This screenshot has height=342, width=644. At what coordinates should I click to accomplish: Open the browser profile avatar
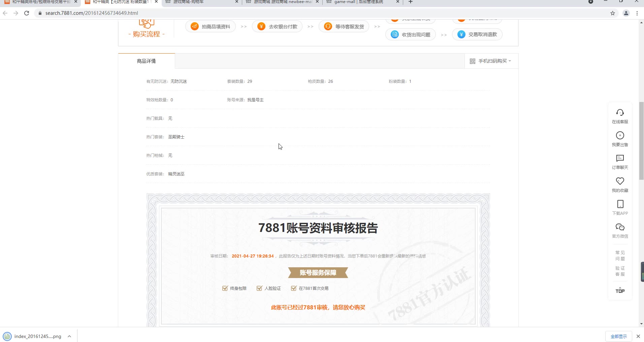626,13
